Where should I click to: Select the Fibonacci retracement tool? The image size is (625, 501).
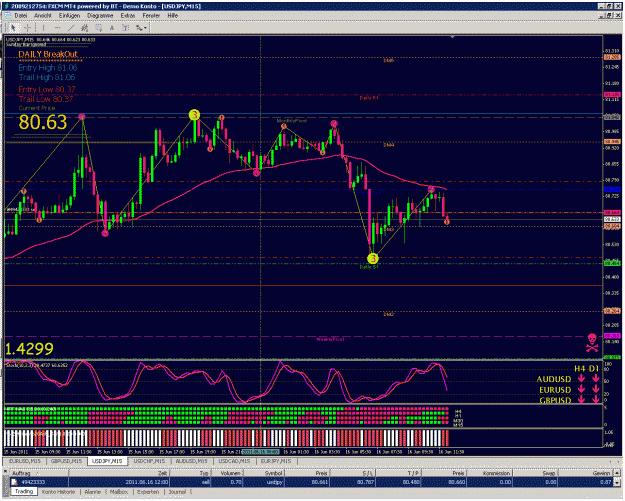point(98,28)
